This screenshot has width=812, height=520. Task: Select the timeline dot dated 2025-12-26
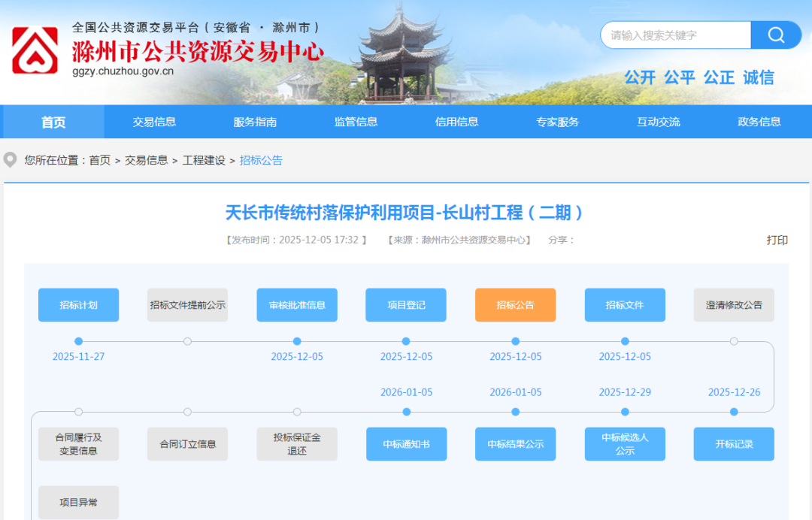pyautogui.click(x=734, y=411)
